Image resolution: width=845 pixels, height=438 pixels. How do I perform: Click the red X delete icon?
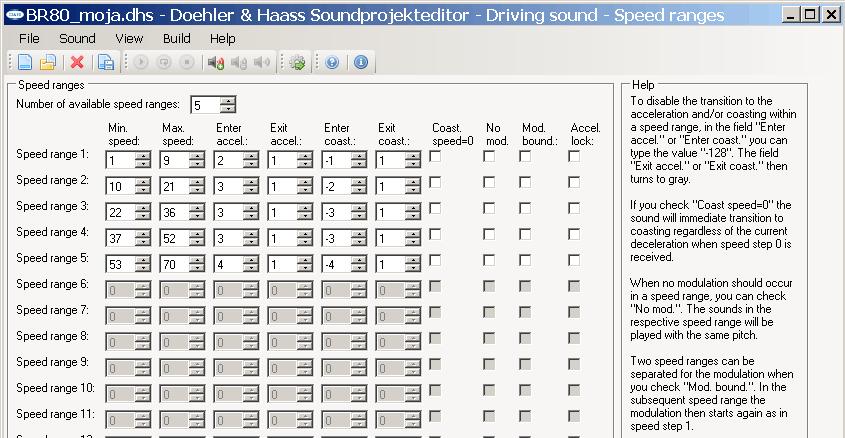coord(77,62)
